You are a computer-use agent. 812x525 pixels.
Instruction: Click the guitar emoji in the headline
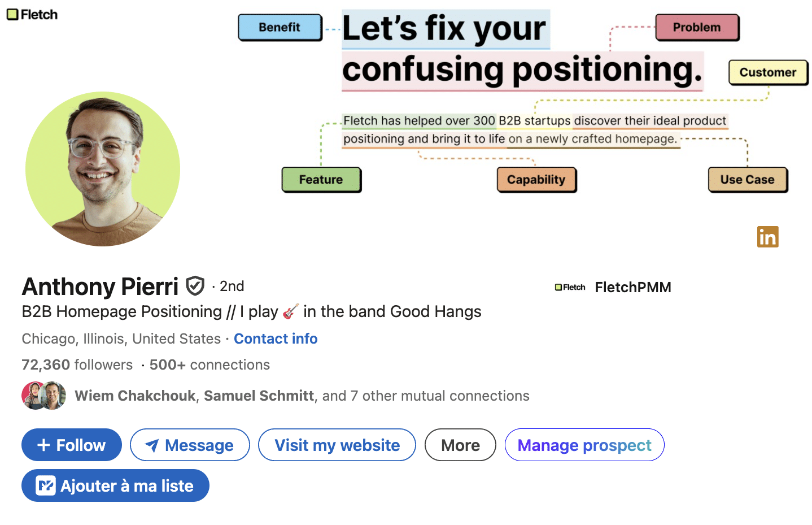(x=289, y=311)
